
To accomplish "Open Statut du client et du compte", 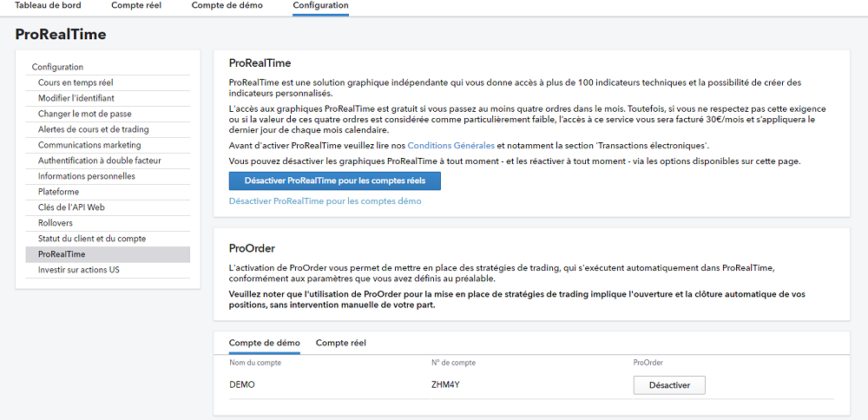I will click(x=92, y=239).
